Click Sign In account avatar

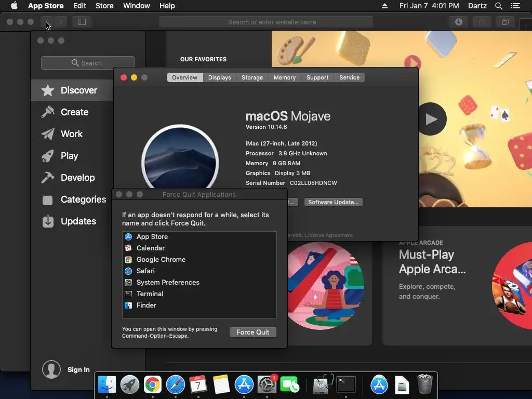pyautogui.click(x=51, y=369)
